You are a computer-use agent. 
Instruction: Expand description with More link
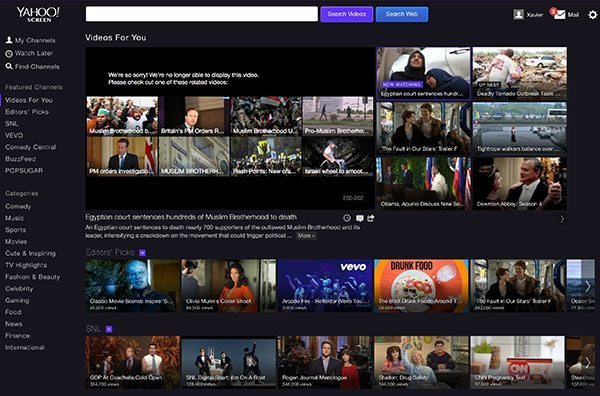tap(306, 236)
